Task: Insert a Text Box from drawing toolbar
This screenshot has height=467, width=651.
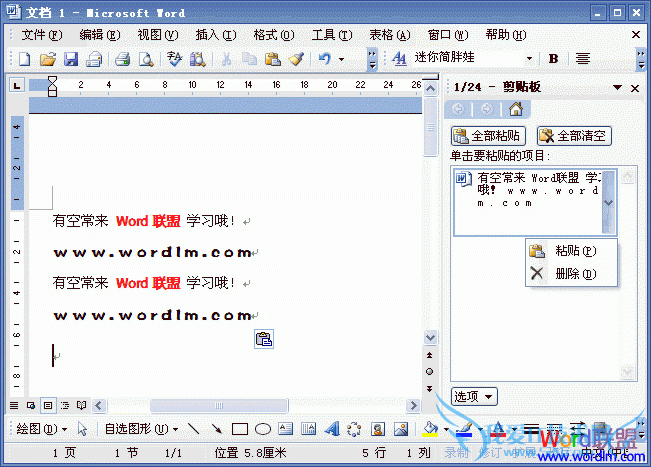Action: pos(286,429)
